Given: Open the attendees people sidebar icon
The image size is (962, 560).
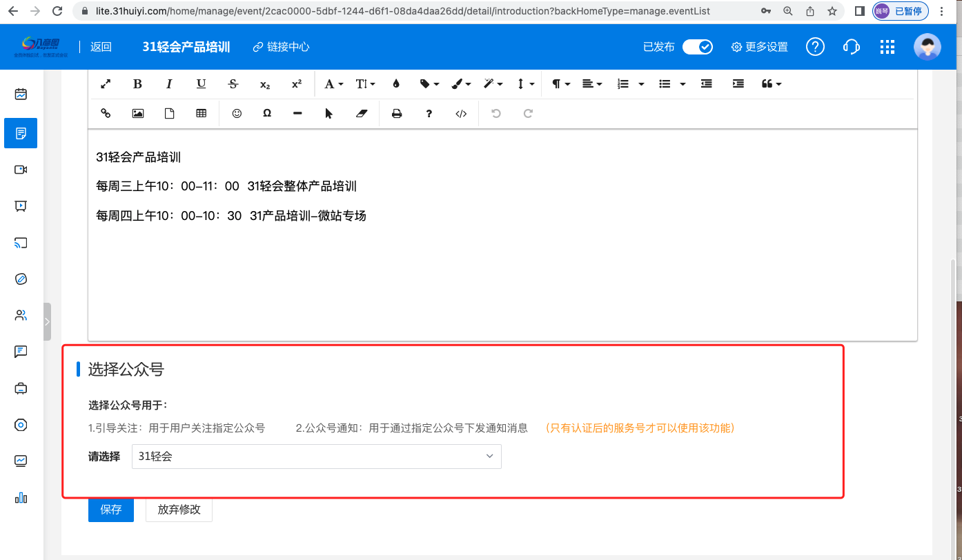Looking at the screenshot, I should 21,316.
